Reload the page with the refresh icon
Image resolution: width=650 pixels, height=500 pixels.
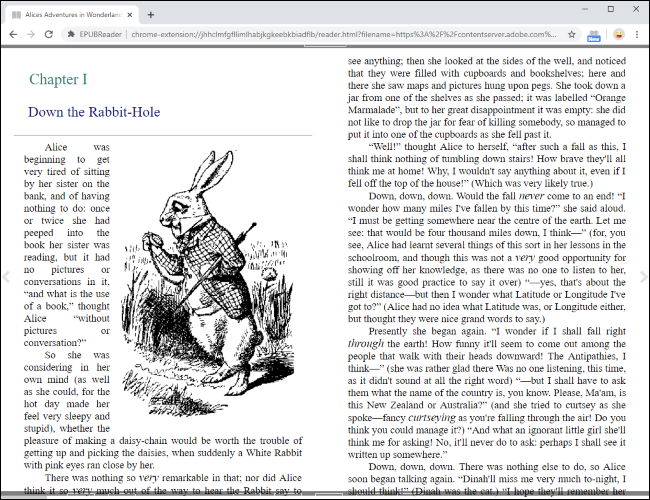click(x=49, y=34)
